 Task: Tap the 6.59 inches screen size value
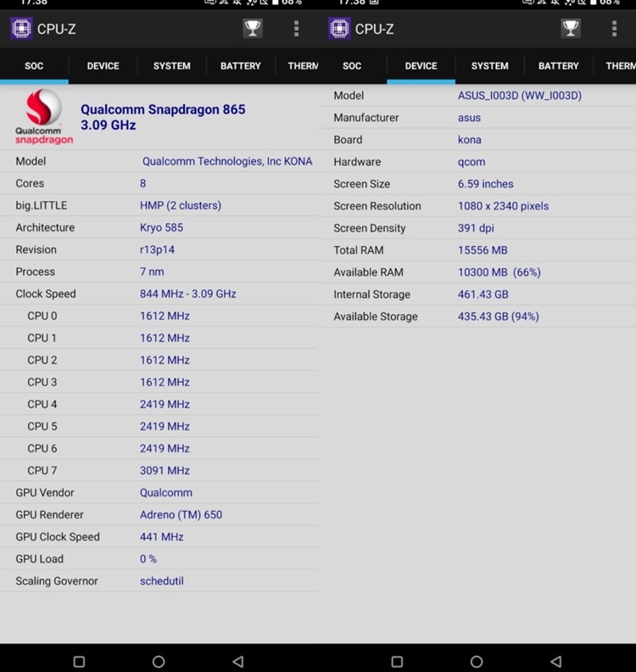pyautogui.click(x=486, y=184)
